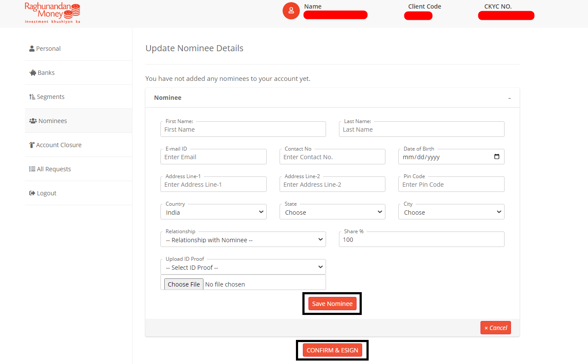The width and height of the screenshot is (588, 364).
Task: Open the Account Closure menu item
Action: coord(78,145)
